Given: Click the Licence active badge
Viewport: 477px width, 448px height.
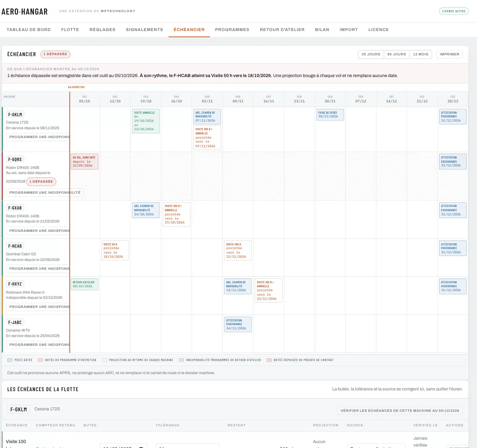Looking at the screenshot, I should tap(454, 11).
